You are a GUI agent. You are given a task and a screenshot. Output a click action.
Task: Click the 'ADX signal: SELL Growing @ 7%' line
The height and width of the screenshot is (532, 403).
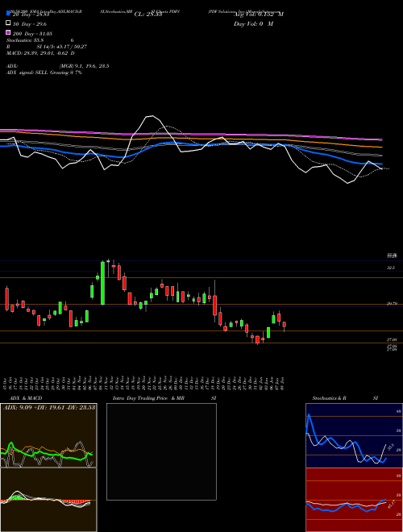click(x=44, y=73)
